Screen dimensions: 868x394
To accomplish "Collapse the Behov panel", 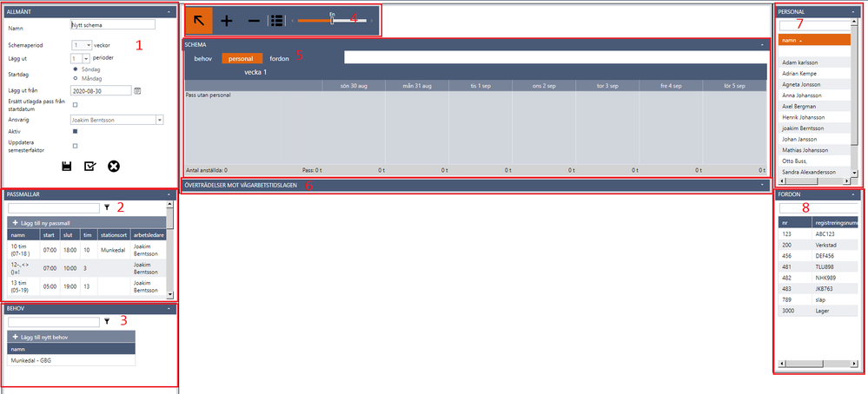I will (x=169, y=308).
